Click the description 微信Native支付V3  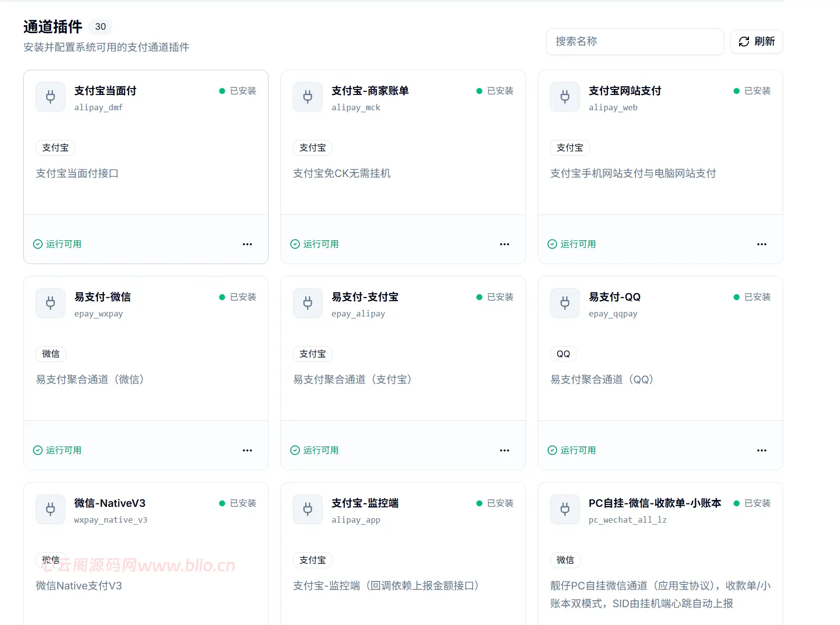click(79, 586)
